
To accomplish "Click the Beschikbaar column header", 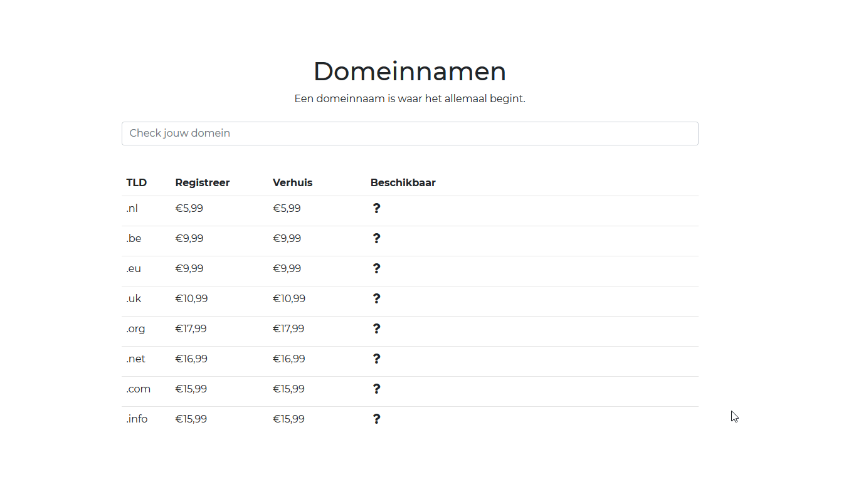I will (x=403, y=183).
